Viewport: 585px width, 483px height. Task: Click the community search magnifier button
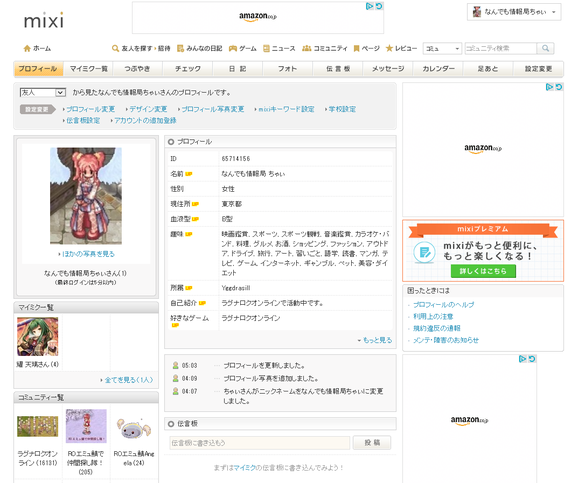pyautogui.click(x=545, y=48)
